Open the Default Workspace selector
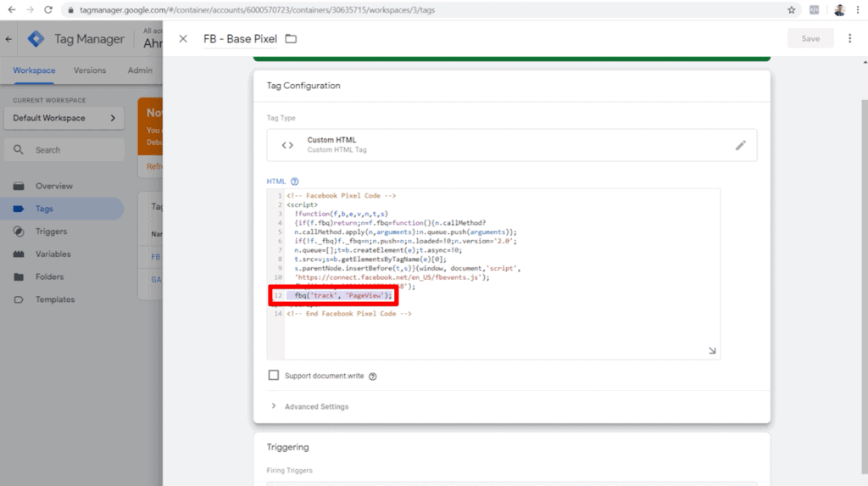868x486 pixels. 64,118
